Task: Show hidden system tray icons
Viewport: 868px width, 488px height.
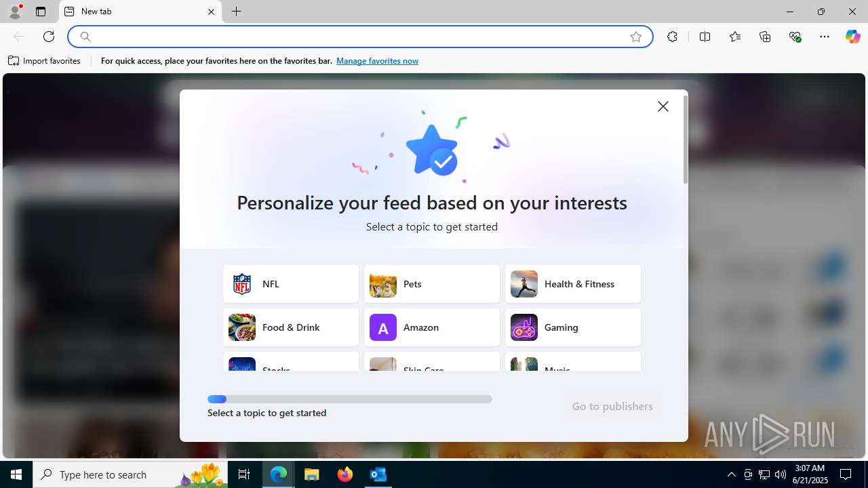Action: point(732,474)
